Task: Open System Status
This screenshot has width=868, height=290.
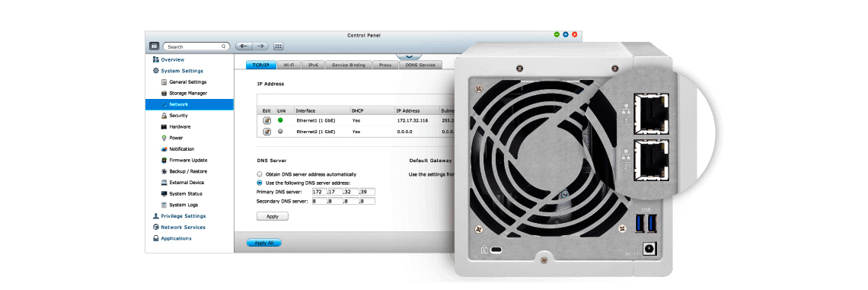Action: tap(186, 193)
